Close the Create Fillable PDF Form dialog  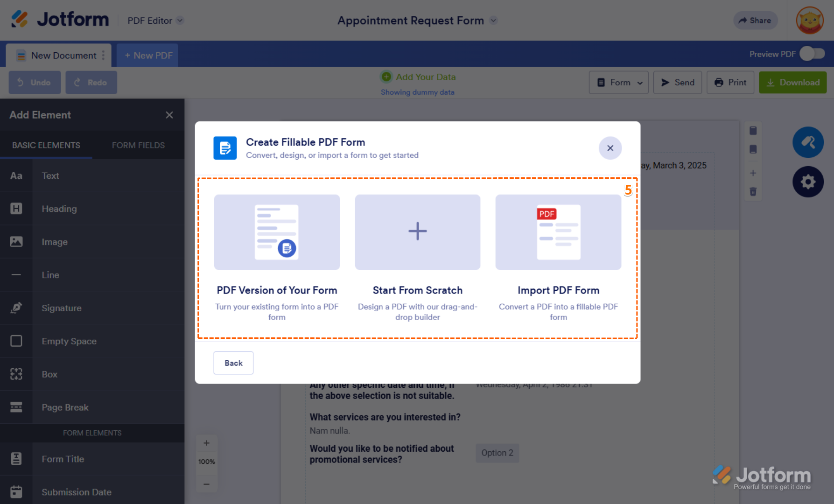(610, 148)
